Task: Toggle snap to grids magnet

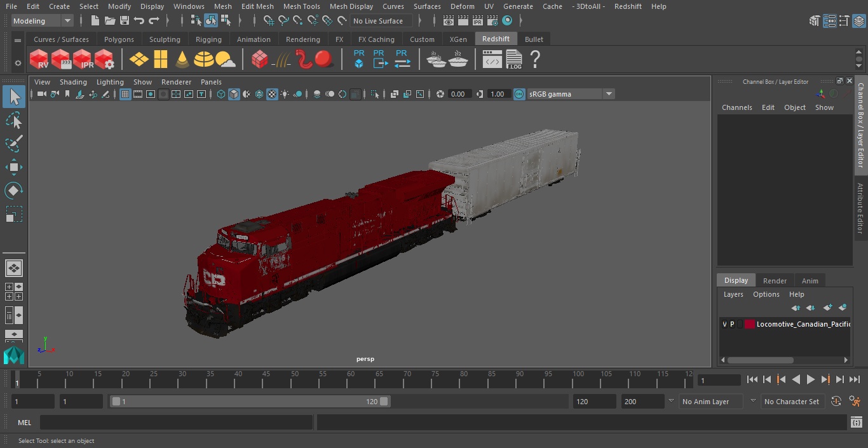Action: 269,21
